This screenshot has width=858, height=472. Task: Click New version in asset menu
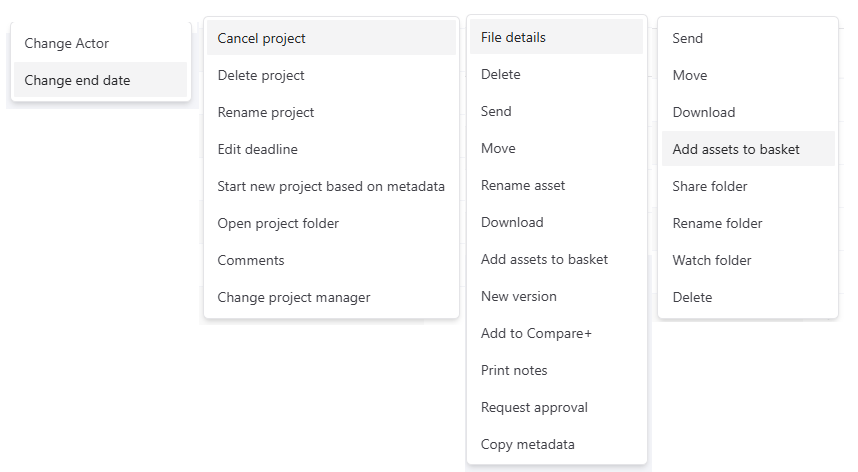click(519, 296)
